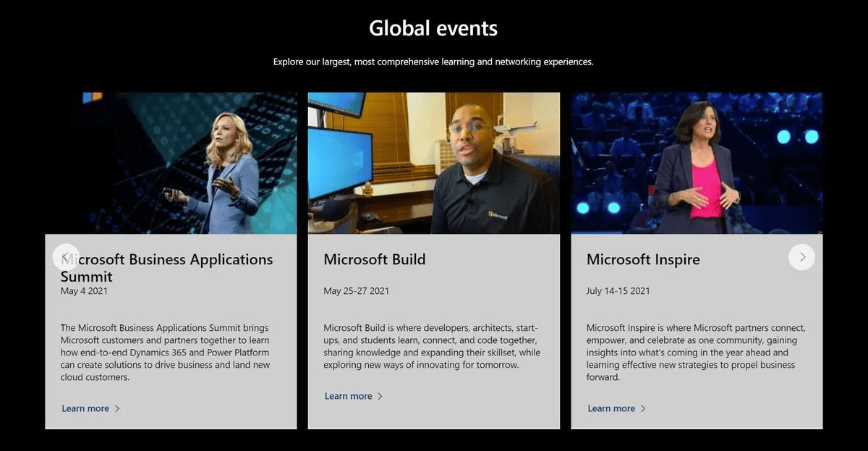The image size is (868, 451).
Task: Open Learn more for Business Applications Summit
Action: click(85, 408)
